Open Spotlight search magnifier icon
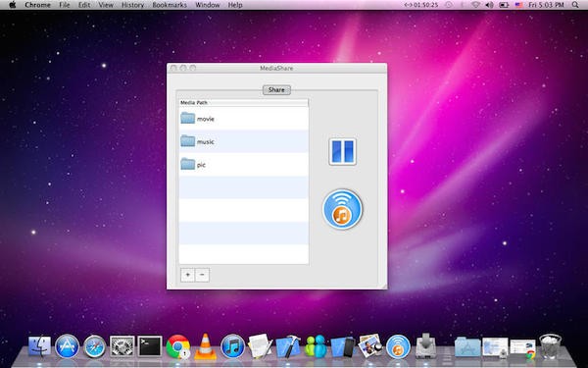 (x=575, y=5)
